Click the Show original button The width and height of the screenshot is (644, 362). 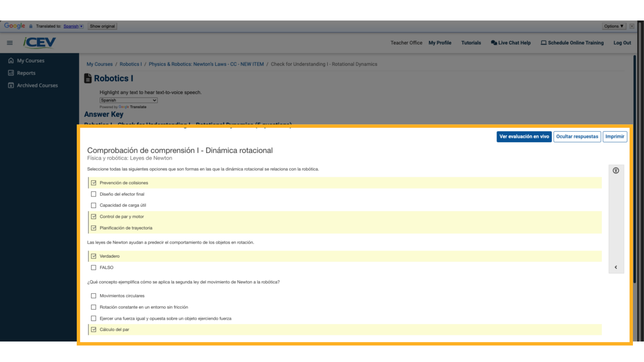tap(102, 26)
